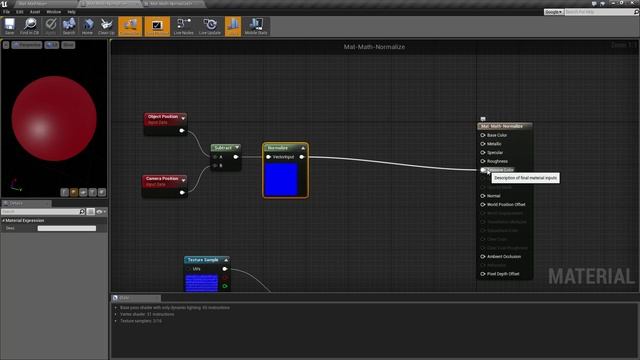This screenshot has height=360, width=640.
Task: Open viewport options arrow dropdown
Action: [6, 45]
